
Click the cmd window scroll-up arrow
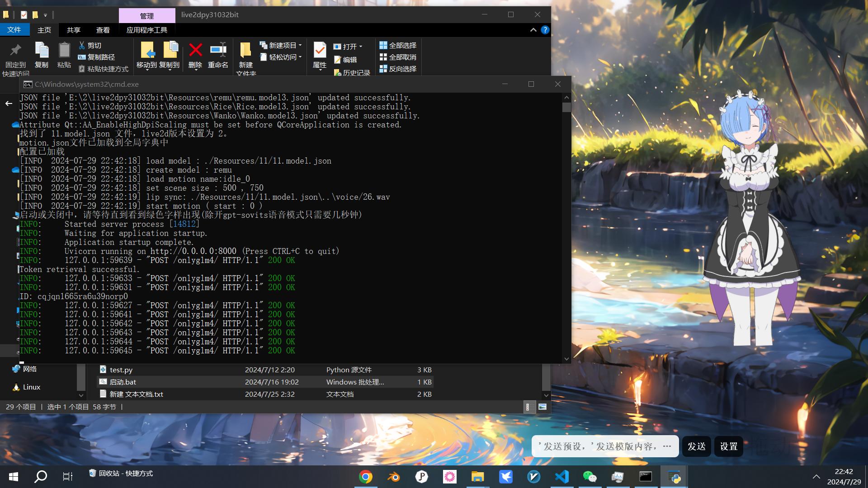(x=566, y=98)
